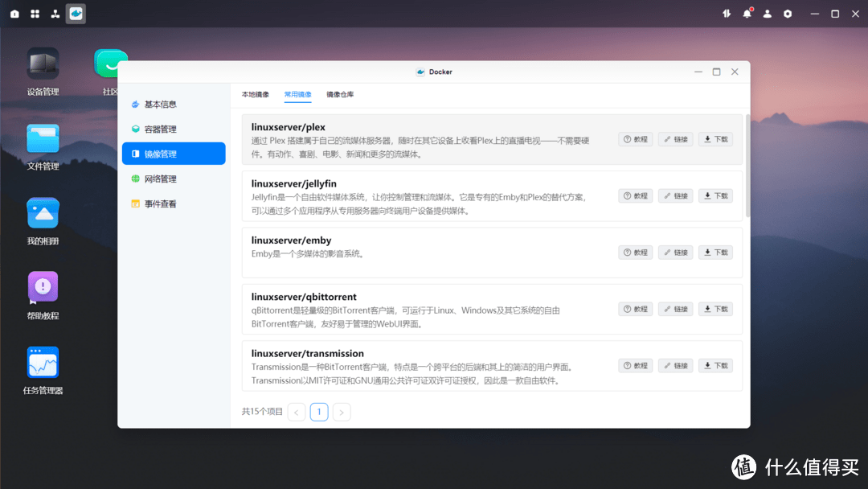Click 下载 for linuxserver/qbittorrent
This screenshot has height=489, width=868.
716,309
